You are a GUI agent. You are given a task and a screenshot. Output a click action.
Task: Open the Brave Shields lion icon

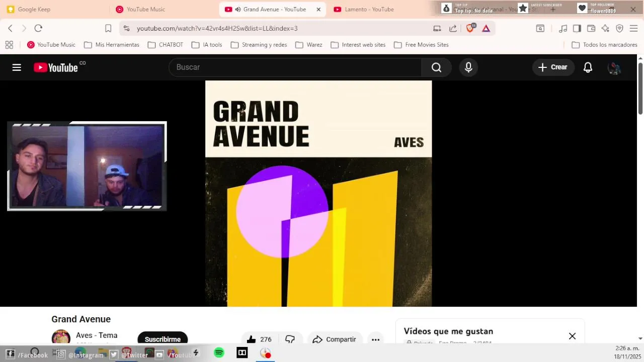point(470,28)
